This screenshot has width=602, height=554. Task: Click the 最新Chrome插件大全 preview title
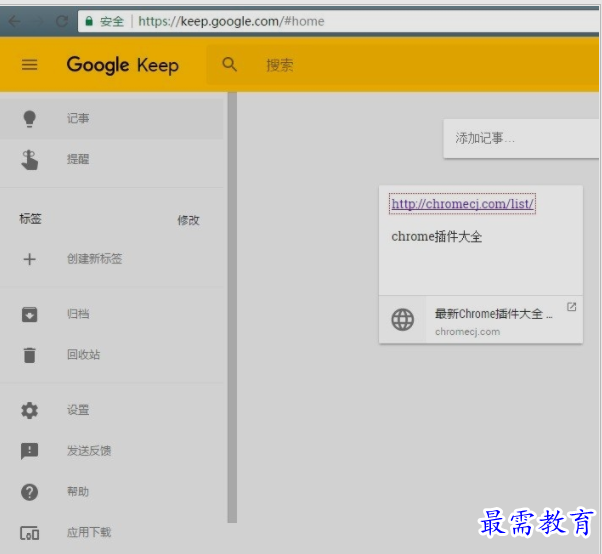click(x=494, y=314)
